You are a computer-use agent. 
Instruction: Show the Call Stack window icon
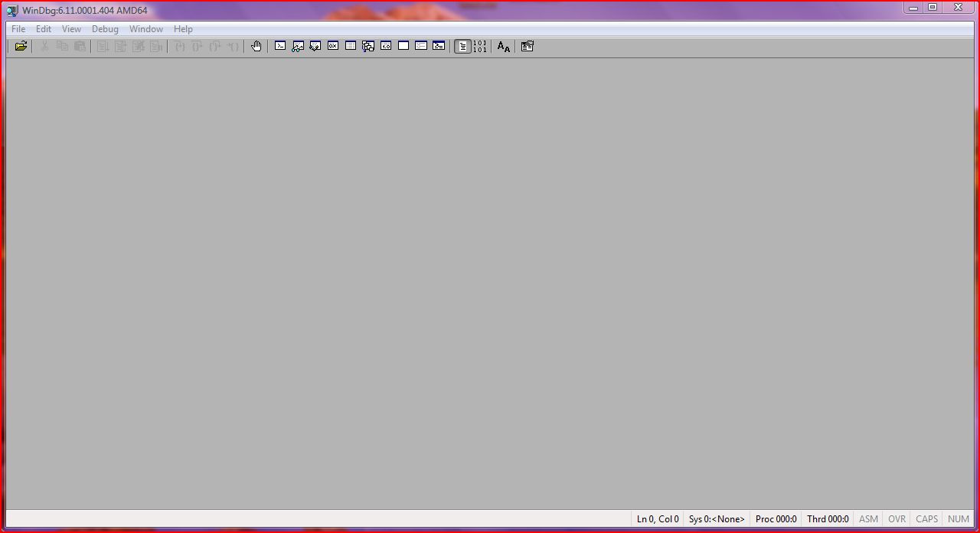click(x=368, y=46)
